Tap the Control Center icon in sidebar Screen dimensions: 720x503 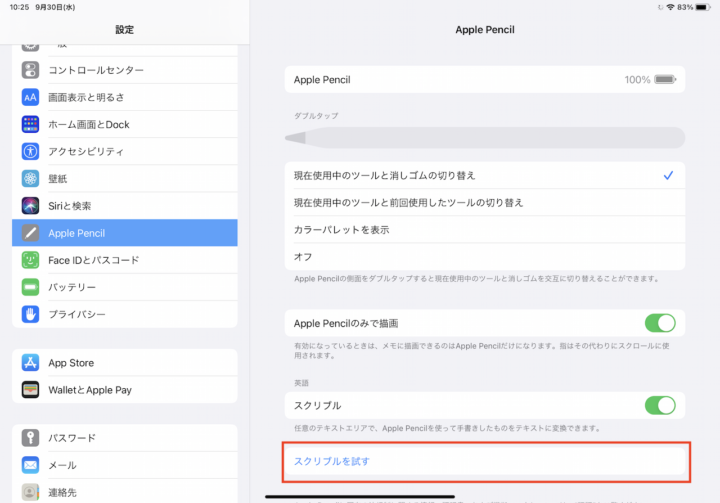(30, 70)
